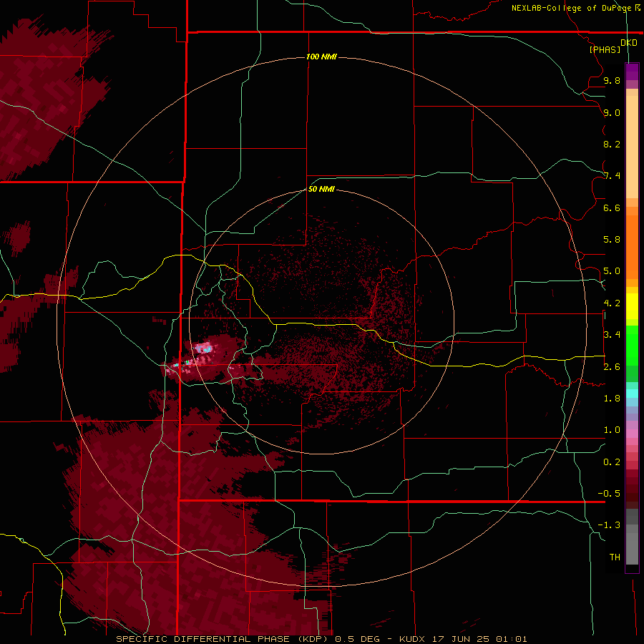644x644 pixels.
Task: Click the -1.3 scale value
Action: tap(609, 525)
